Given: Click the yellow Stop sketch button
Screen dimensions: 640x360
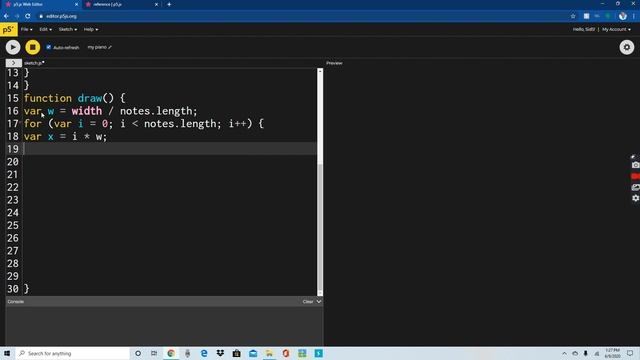Looking at the screenshot, I should [33, 47].
